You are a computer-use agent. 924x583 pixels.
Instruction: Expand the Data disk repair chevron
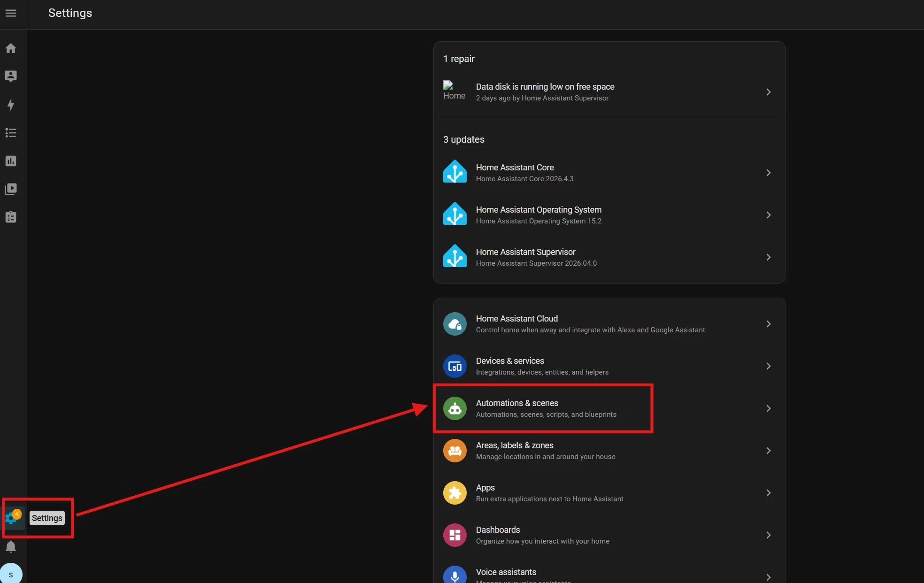(x=768, y=92)
